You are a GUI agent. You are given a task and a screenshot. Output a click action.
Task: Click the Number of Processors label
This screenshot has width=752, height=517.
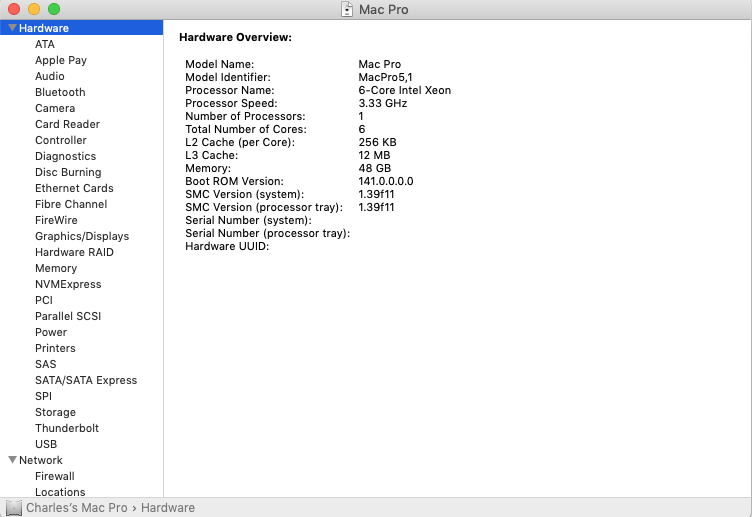coord(245,116)
